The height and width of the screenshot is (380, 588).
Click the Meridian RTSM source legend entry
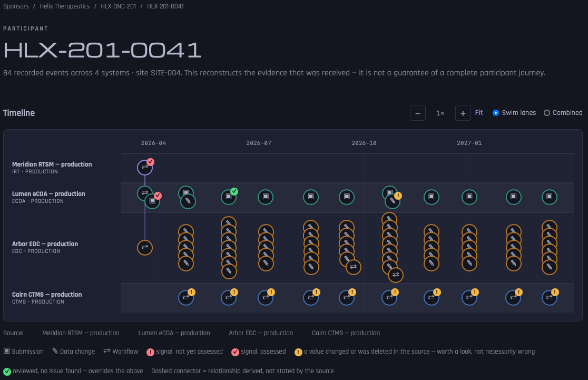(81, 333)
